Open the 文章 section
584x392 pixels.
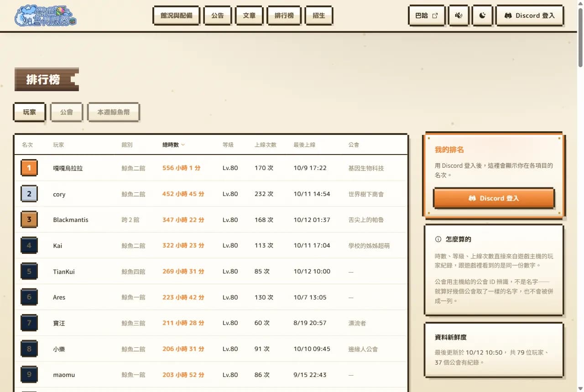pos(249,15)
